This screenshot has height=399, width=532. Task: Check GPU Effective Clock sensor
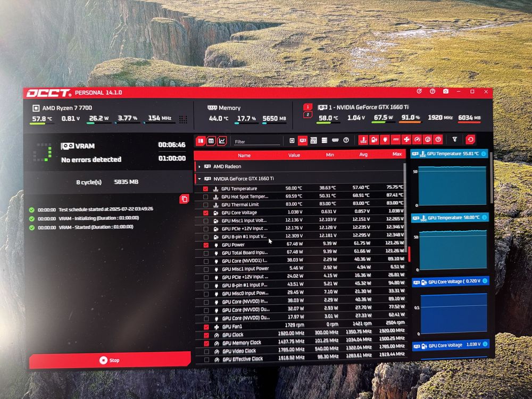(x=206, y=360)
